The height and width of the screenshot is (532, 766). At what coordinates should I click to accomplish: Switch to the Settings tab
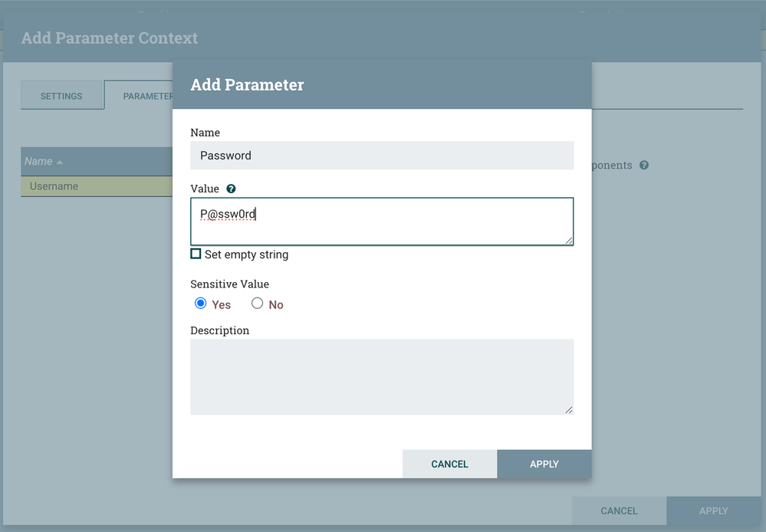[61, 96]
